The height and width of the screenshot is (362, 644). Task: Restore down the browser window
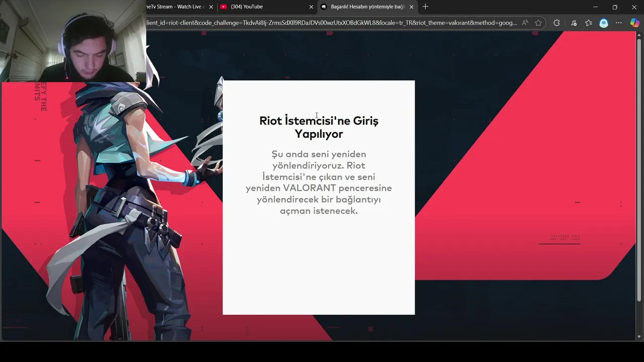click(x=615, y=7)
